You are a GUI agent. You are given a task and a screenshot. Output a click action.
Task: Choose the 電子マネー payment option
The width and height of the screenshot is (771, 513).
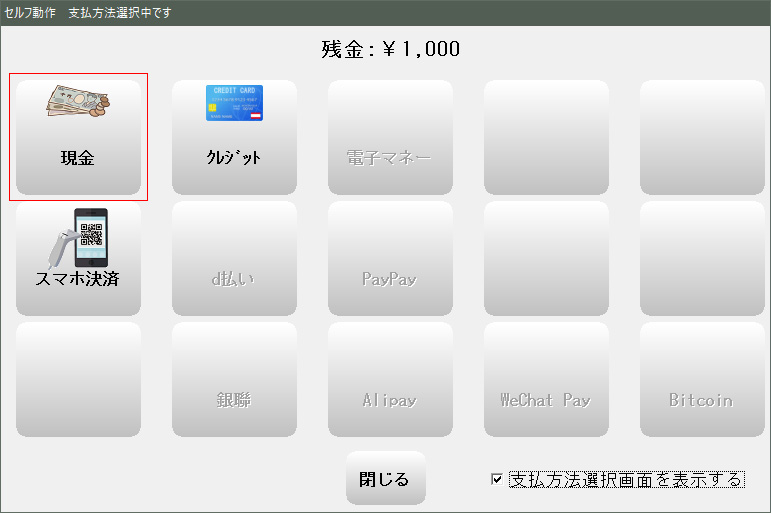[390, 158]
